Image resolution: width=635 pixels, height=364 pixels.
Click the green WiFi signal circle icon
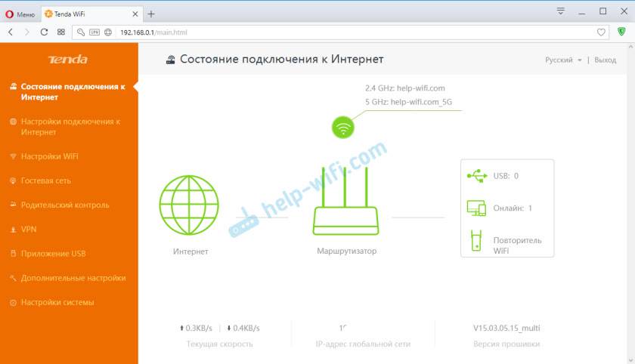pyautogui.click(x=343, y=128)
